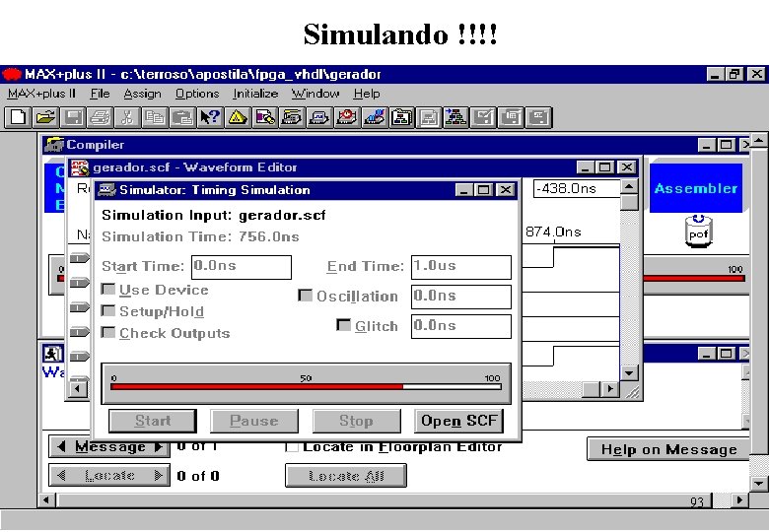The width and height of the screenshot is (769, 532).
Task: Open the Programmer toolbar icon
Action: pyautogui.click(x=375, y=117)
